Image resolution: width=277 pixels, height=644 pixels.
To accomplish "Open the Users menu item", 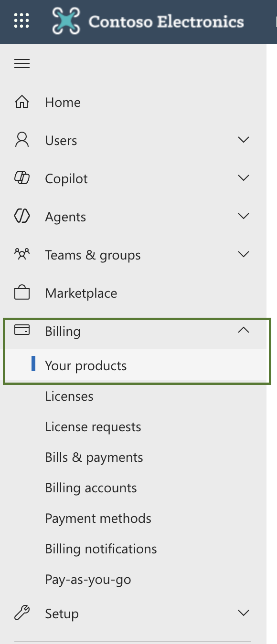I will click(61, 141).
